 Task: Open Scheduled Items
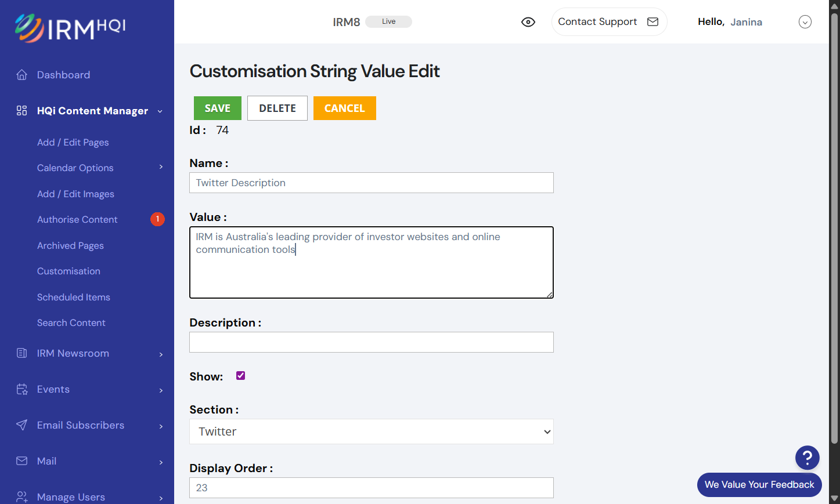tap(74, 297)
